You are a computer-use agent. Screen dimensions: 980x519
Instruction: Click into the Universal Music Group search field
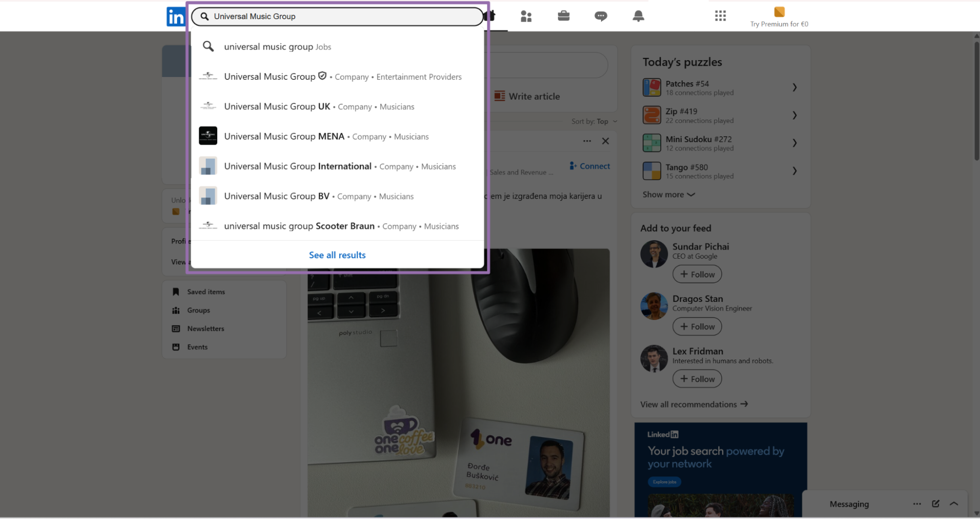(x=337, y=16)
